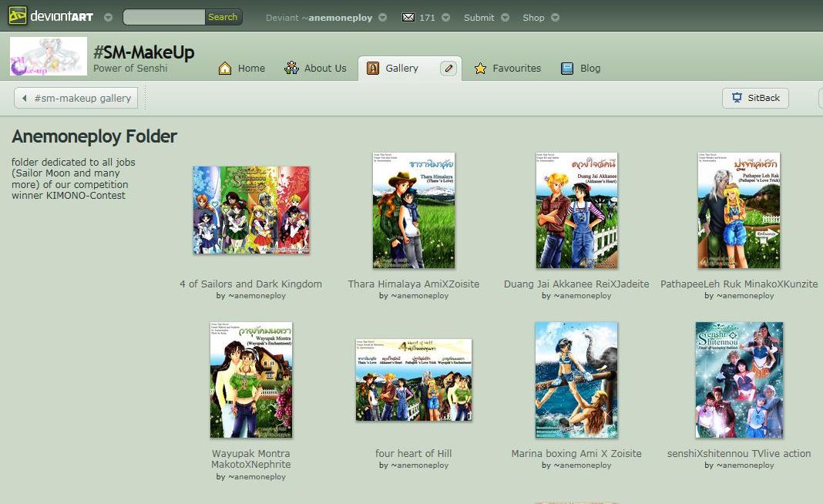Open 4 of Sailors and Dark Kingdom thumbnail

[251, 210]
